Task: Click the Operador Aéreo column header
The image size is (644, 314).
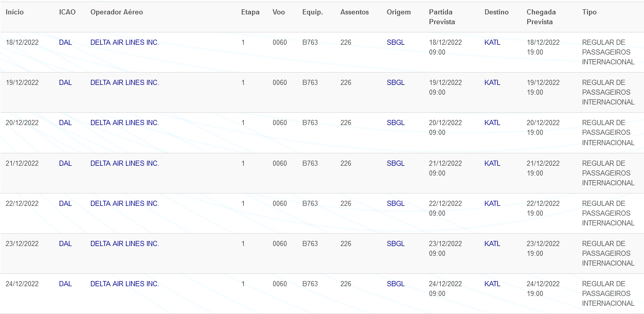Action: coord(117,12)
